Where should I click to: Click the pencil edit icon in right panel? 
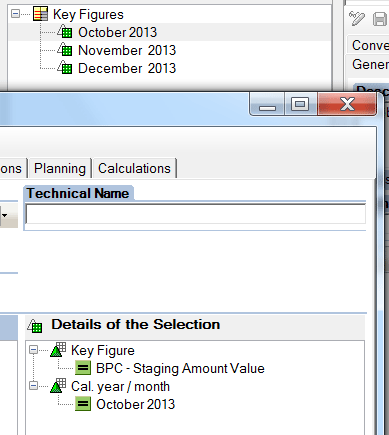pyautogui.click(x=357, y=18)
